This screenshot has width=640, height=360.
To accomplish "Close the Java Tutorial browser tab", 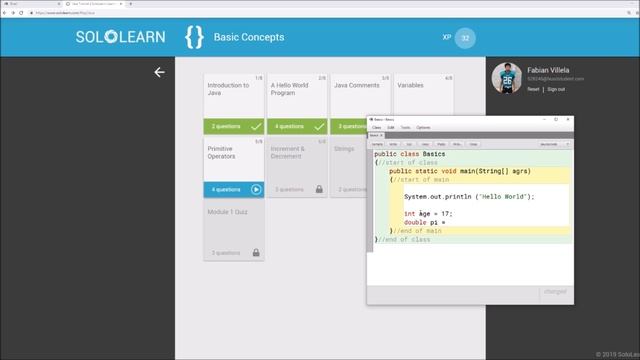I will (121, 4).
